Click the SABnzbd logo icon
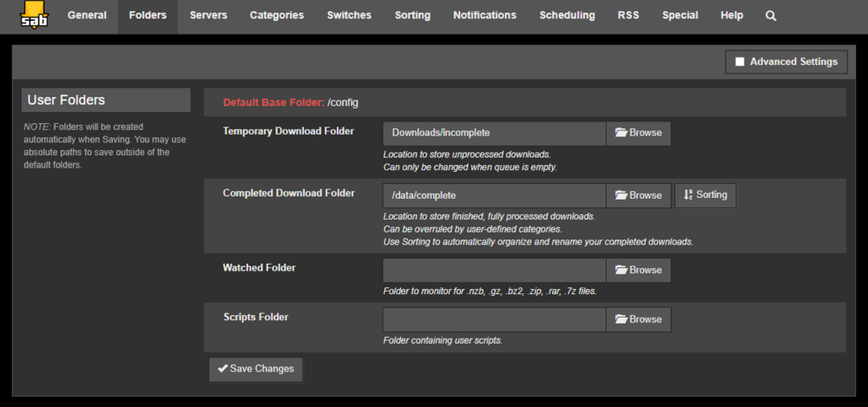Viewport: 868px width, 407px height. click(x=34, y=15)
